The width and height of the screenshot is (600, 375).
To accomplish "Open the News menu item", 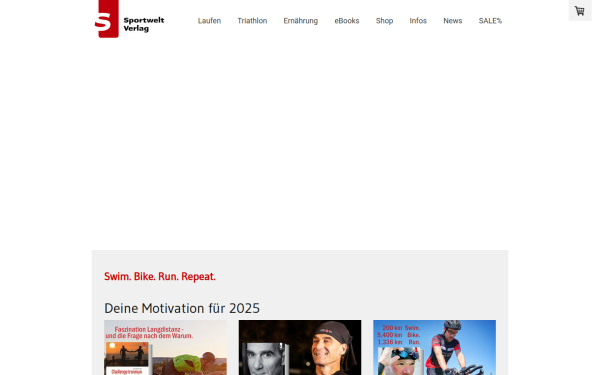I will 453,21.
